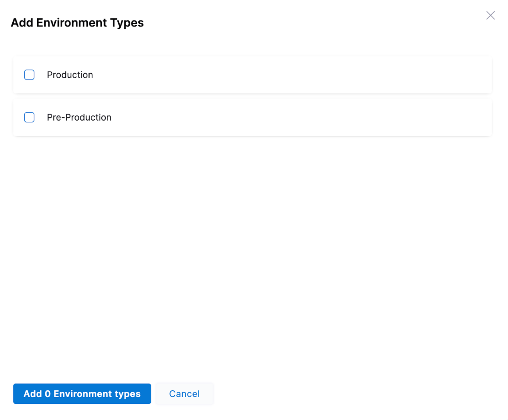Click the Add Environment Types heading
Image resolution: width=508 pixels, height=420 pixels.
77,23
